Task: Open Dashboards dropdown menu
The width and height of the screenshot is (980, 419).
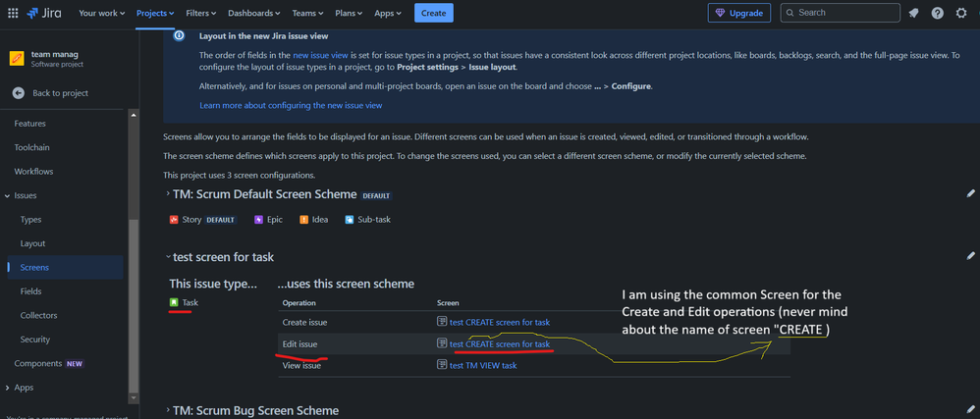Action: pos(253,13)
